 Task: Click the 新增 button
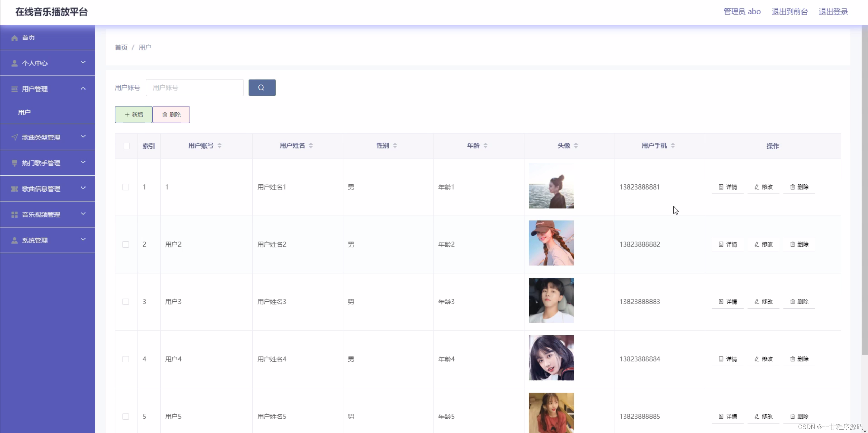(133, 115)
